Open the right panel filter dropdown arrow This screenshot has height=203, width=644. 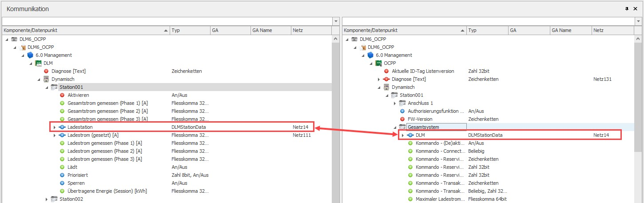coord(638,21)
